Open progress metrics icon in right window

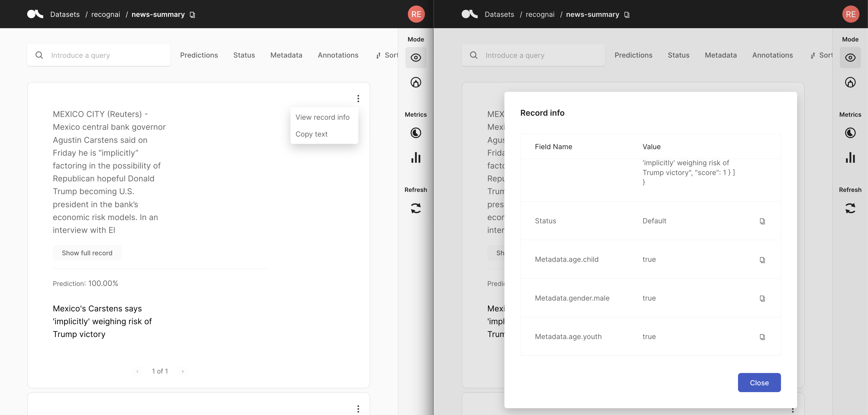[850, 133]
